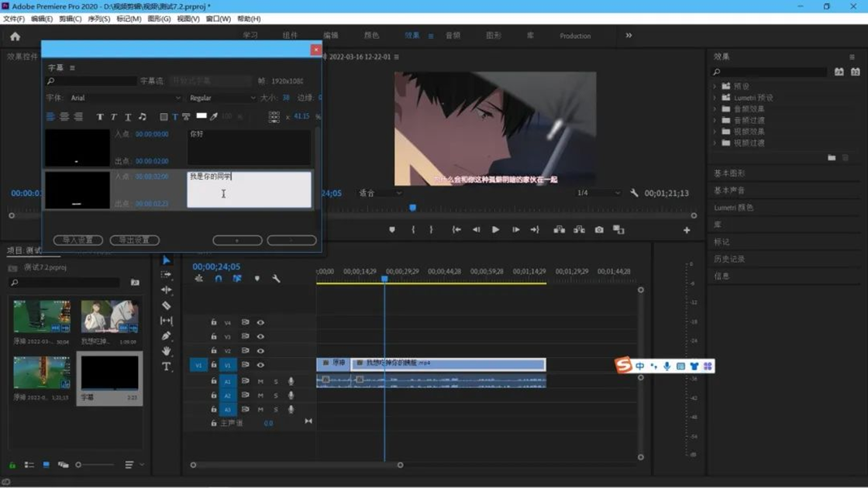The height and width of the screenshot is (488, 868).
Task: Select the Track Select Forward tool
Action: pyautogui.click(x=166, y=274)
